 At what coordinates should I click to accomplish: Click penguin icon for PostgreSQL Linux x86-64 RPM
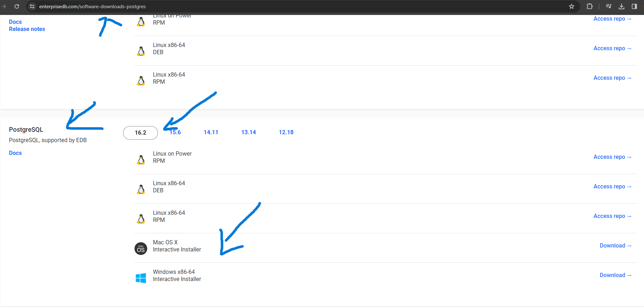point(141,219)
